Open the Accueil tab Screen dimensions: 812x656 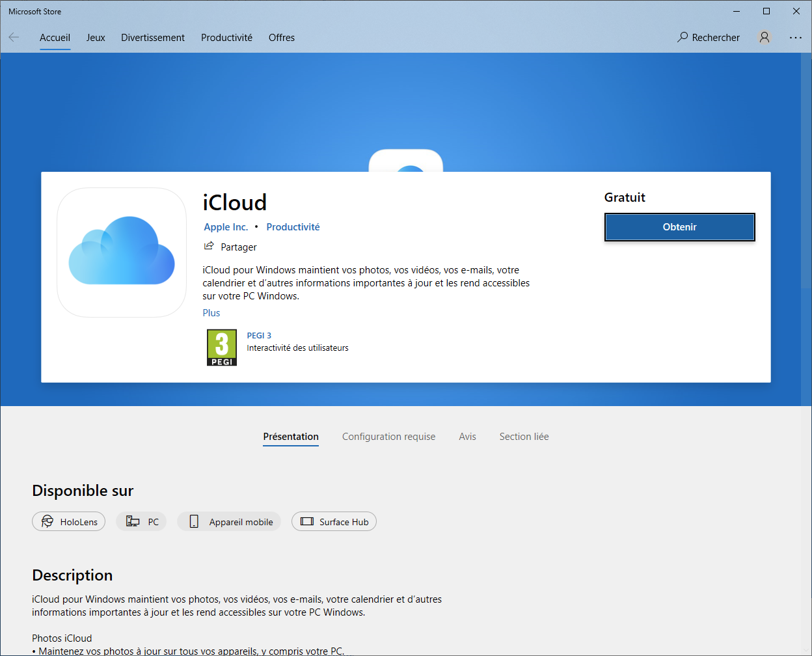point(55,37)
